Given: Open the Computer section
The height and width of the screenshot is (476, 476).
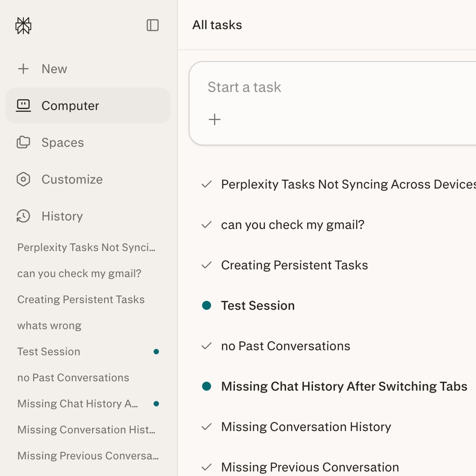Looking at the screenshot, I should 88,106.
